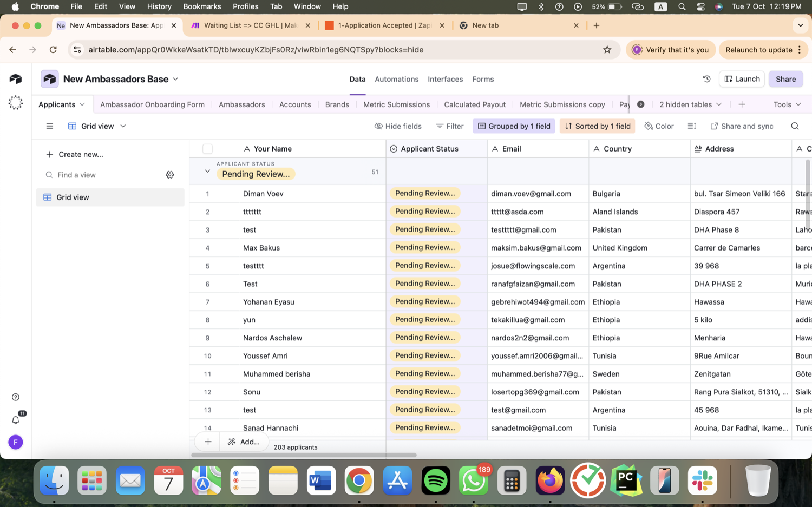Open Applicants table dropdown arrow
Screen dimensions: 812x507
(x=82, y=104)
